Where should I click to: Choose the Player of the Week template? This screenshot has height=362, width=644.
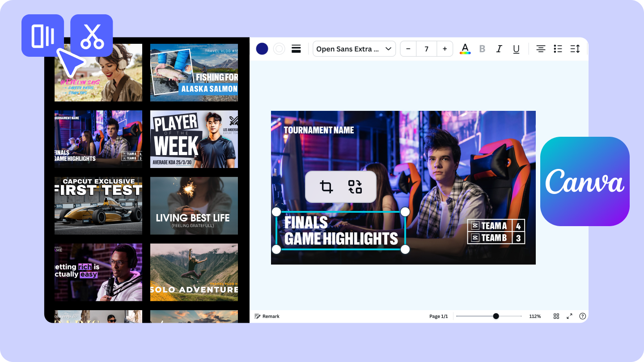pos(194,139)
